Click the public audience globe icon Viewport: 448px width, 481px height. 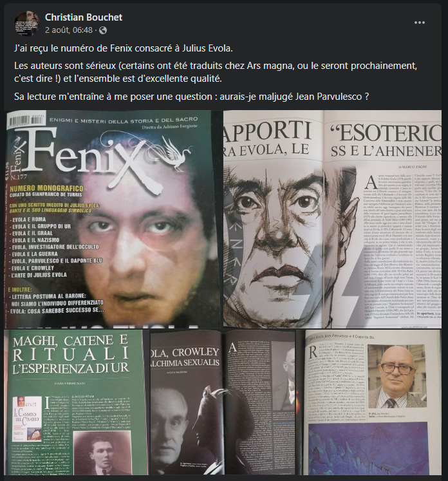(103, 30)
